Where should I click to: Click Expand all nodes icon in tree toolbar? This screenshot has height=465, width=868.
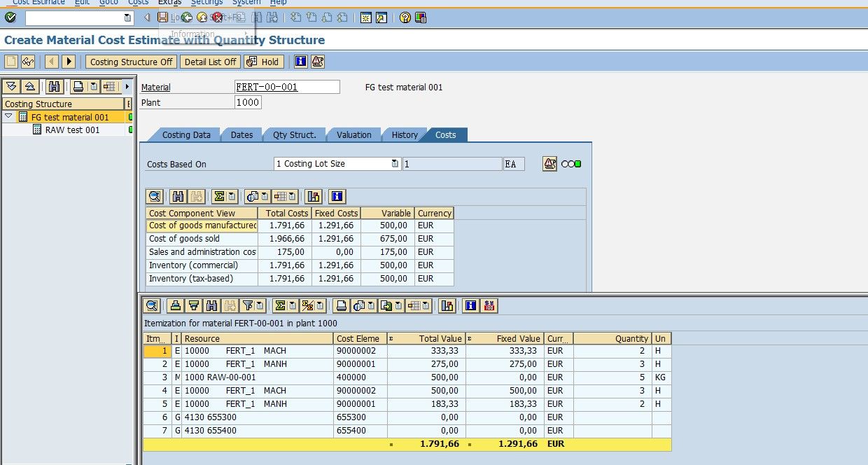pos(11,87)
